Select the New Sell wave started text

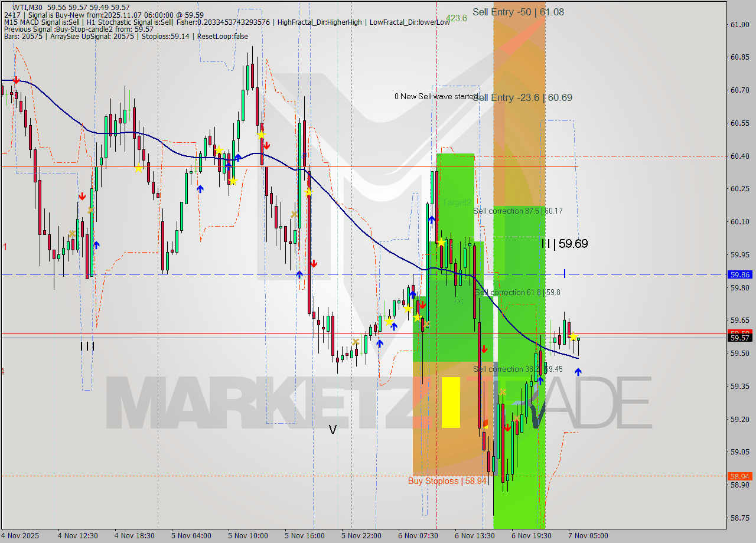(436, 96)
